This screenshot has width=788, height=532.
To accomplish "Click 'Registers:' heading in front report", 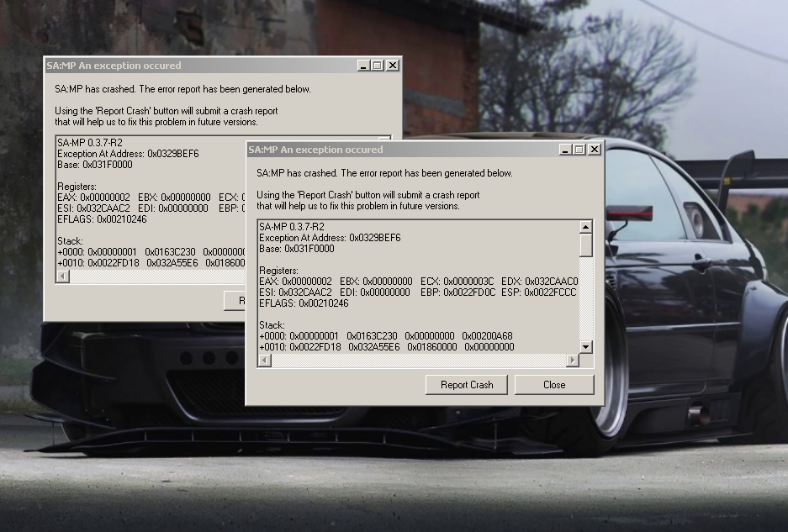I will (x=279, y=271).
